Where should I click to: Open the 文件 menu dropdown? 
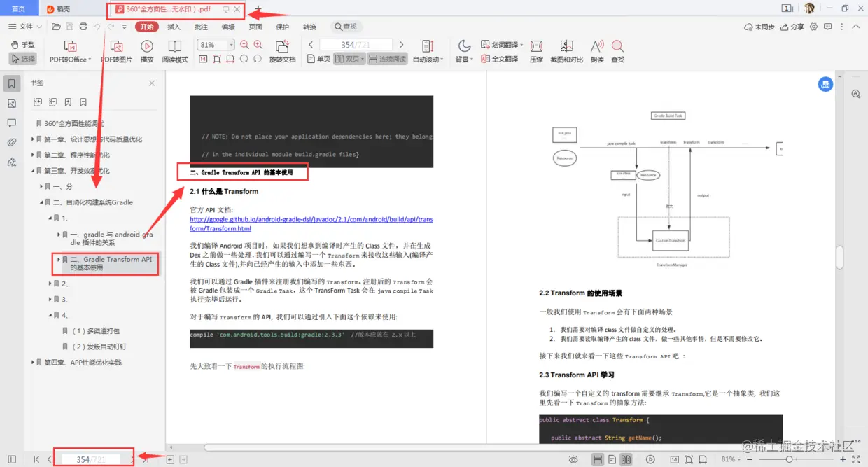pos(25,27)
